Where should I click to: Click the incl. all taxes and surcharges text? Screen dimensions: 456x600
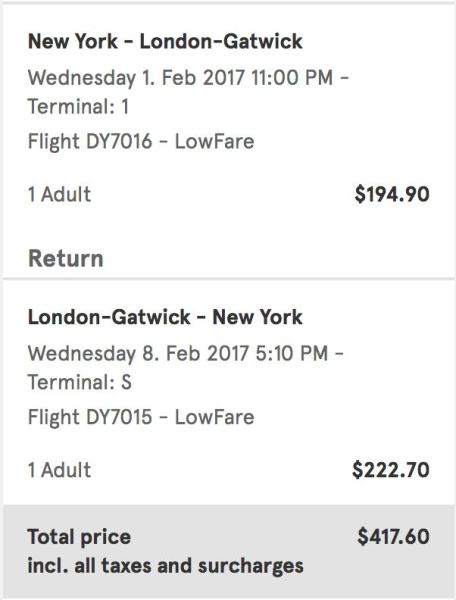(x=166, y=566)
